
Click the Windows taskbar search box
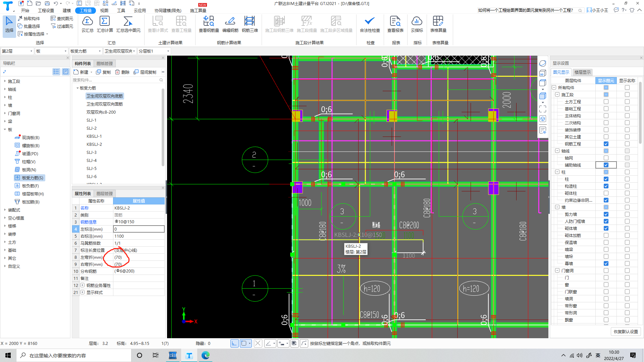pos(74,355)
